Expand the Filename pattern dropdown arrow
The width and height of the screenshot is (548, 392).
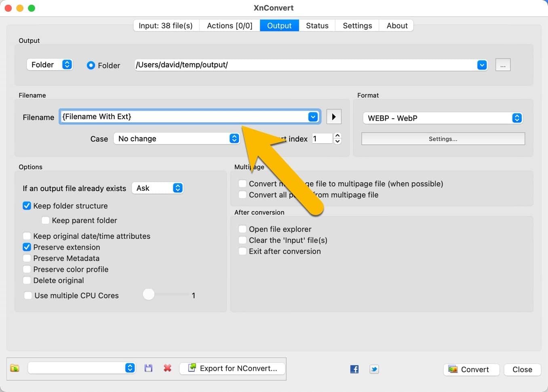pos(313,117)
